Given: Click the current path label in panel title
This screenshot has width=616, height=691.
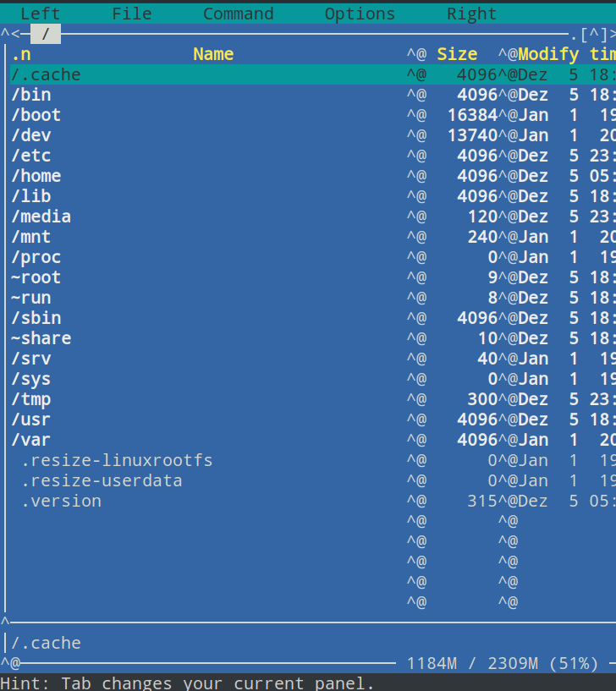Looking at the screenshot, I should click(x=46, y=34).
